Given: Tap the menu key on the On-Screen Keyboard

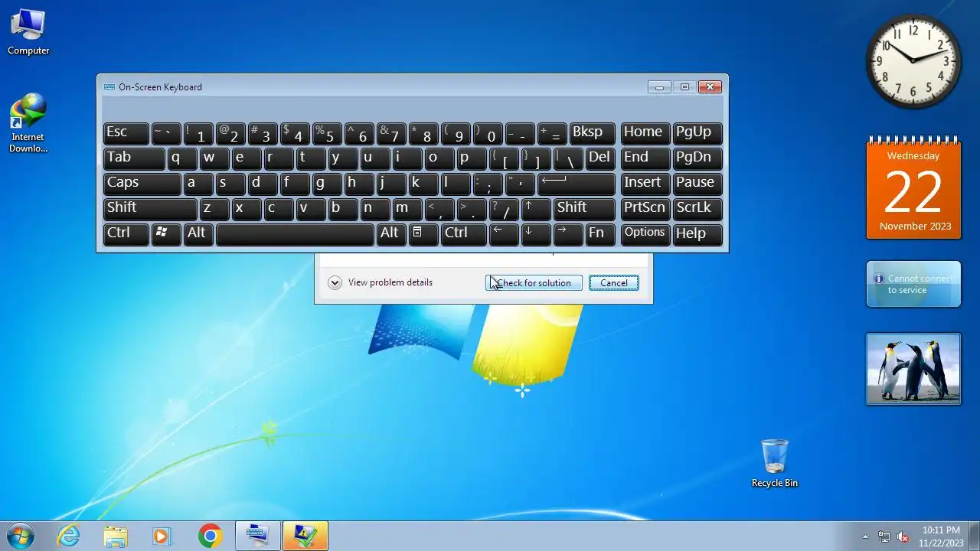Looking at the screenshot, I should tap(423, 233).
